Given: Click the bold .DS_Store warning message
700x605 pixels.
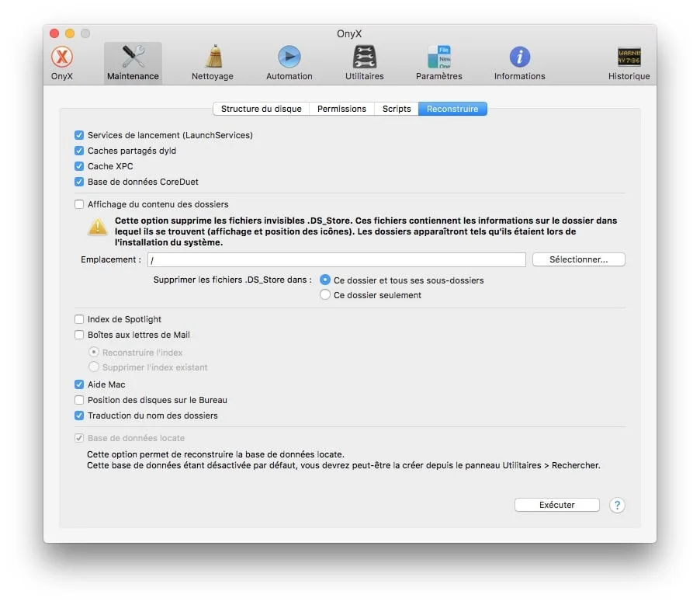Looking at the screenshot, I should [366, 231].
